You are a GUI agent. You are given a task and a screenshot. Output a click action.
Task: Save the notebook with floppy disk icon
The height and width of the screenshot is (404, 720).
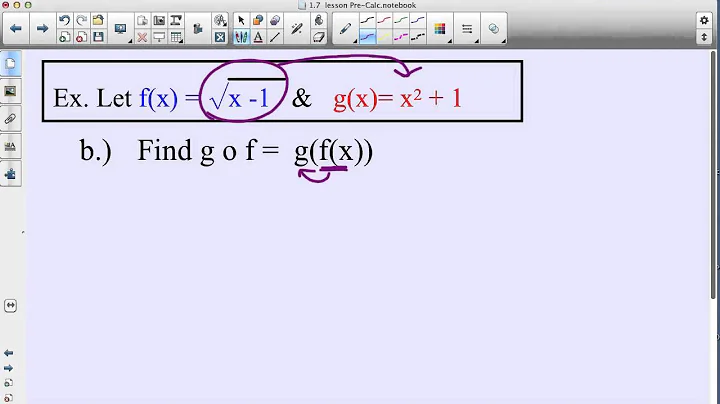click(98, 37)
